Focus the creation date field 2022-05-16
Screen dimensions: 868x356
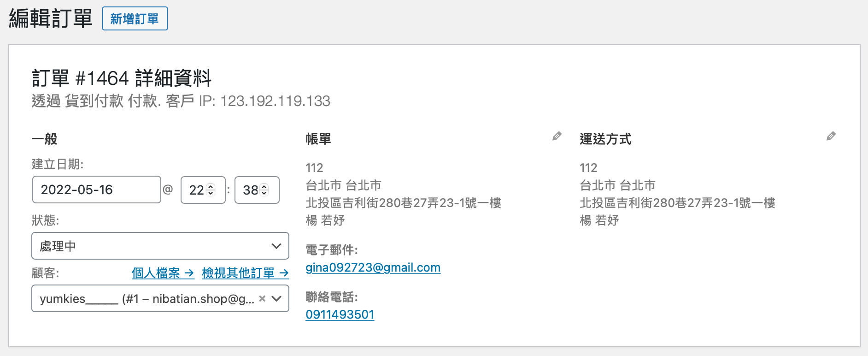point(96,190)
